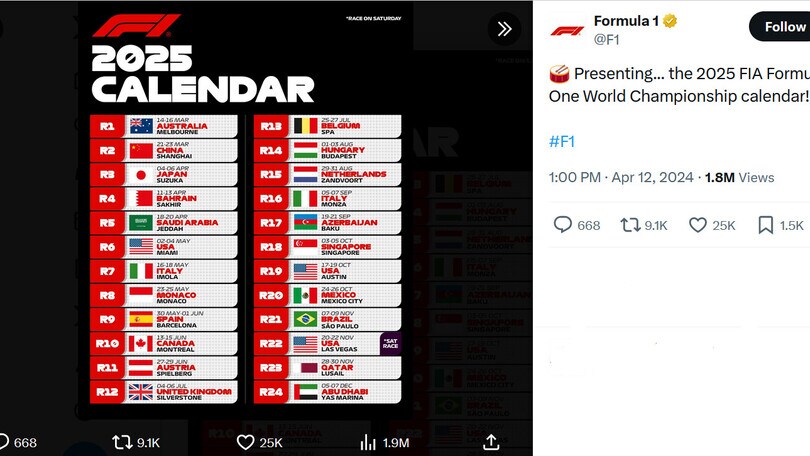The width and height of the screenshot is (810, 456).
Task: Click the 1:00 PM Apr 12, 2024 timestamp
Action: tap(620, 177)
